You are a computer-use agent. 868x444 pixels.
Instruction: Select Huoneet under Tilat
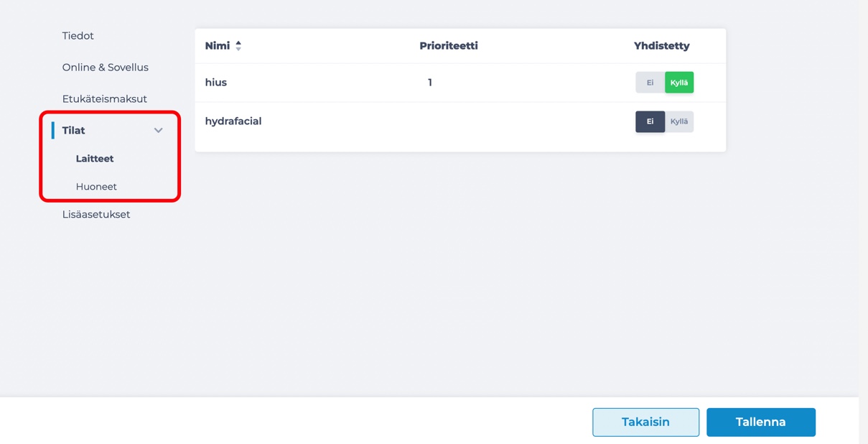pos(96,187)
